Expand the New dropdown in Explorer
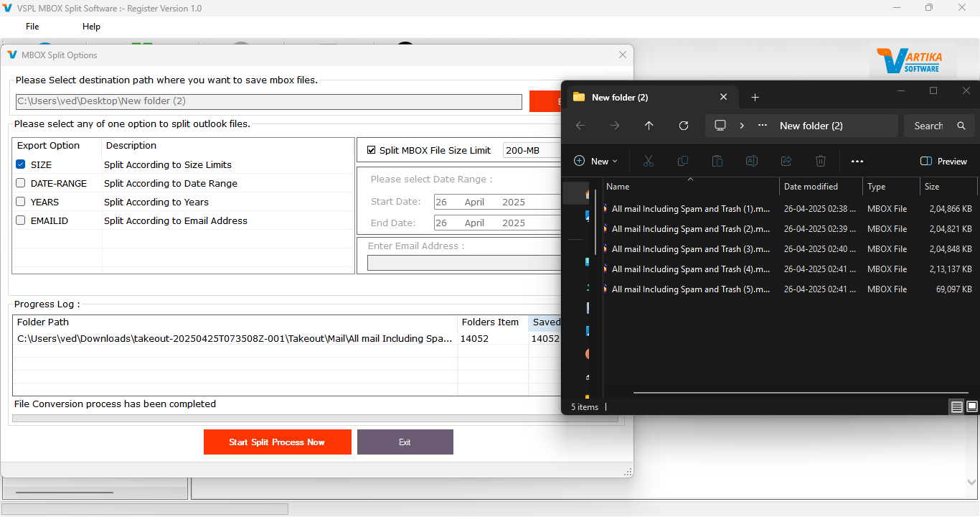The height and width of the screenshot is (517, 980). point(595,162)
